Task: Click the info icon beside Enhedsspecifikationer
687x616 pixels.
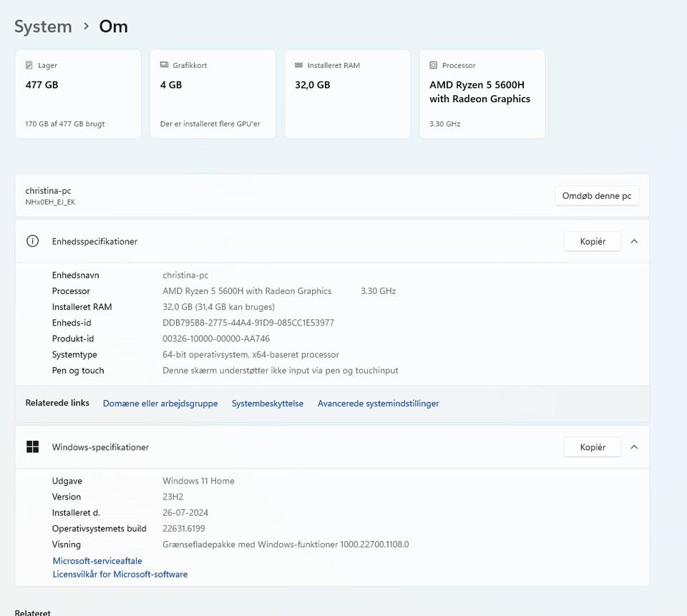Action: pyautogui.click(x=32, y=241)
